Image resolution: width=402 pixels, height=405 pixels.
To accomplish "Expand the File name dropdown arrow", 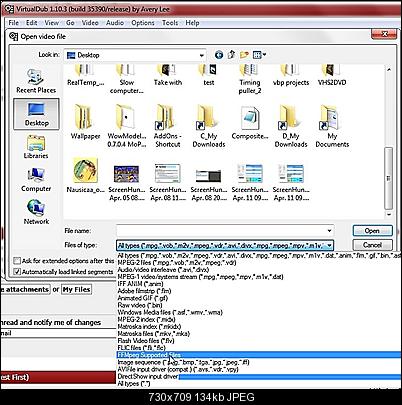I will click(329, 231).
